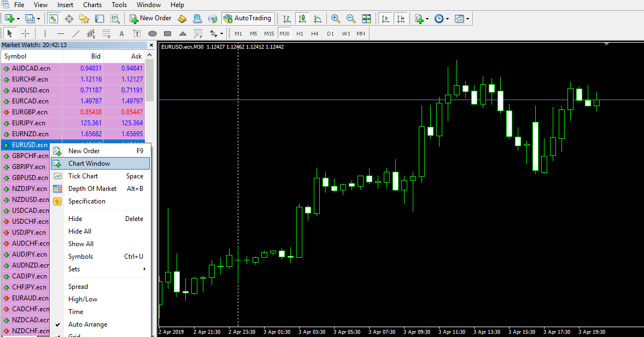
Task: Expand the Indicators dropdown arrow
Action: point(427,19)
